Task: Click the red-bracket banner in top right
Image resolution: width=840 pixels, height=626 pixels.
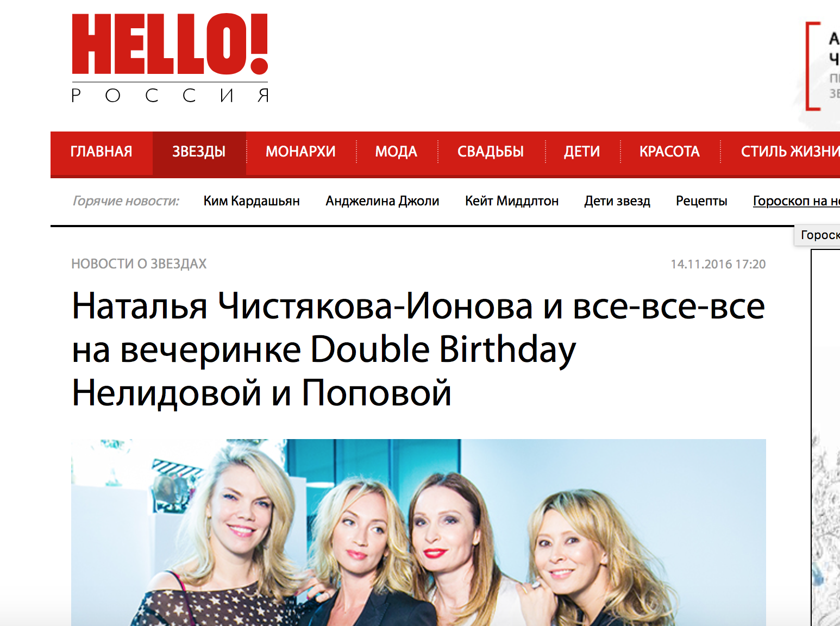Action: click(x=822, y=66)
